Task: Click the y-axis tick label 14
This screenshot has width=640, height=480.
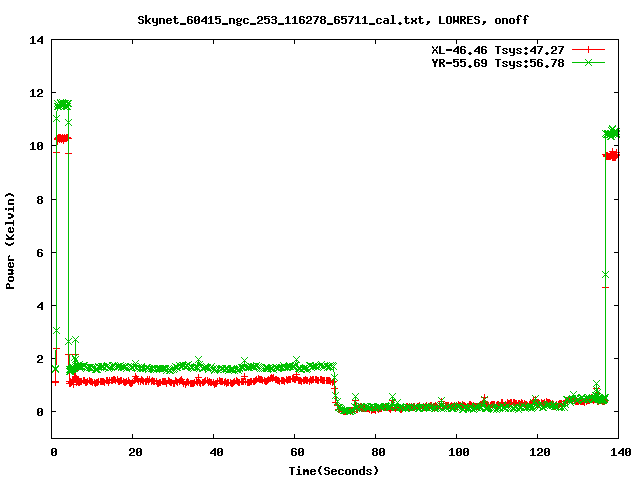Action: pos(37,40)
